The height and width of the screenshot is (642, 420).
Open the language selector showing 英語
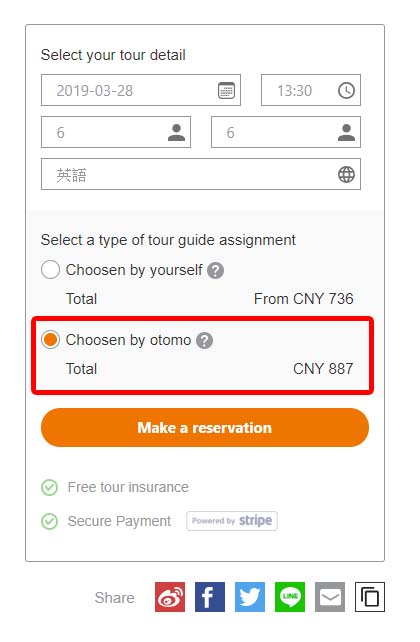coord(201,174)
